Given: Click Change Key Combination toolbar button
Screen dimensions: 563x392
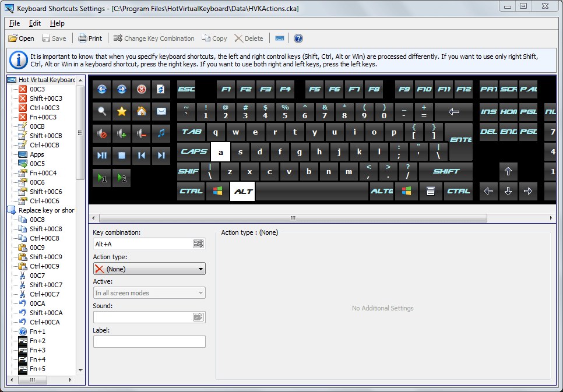Looking at the screenshot, I should 154,38.
